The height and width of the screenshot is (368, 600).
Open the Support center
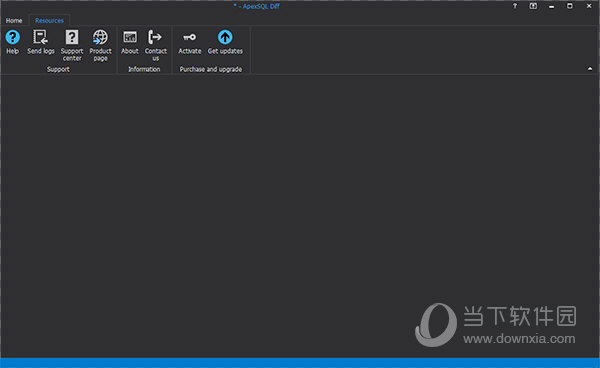(72, 37)
